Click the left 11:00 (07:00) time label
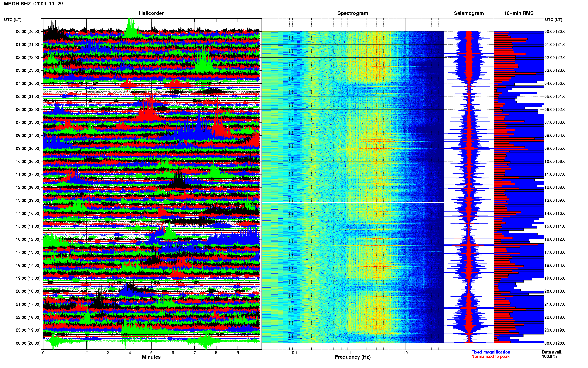Viewport: 588px width, 368px height. (28, 174)
